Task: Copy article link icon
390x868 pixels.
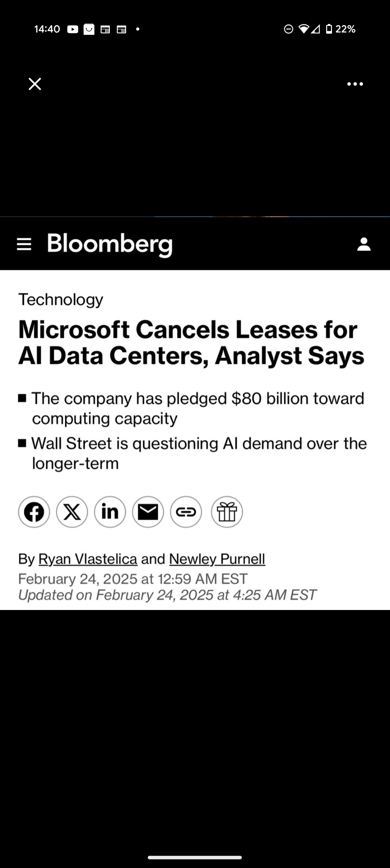Action: 186,512
